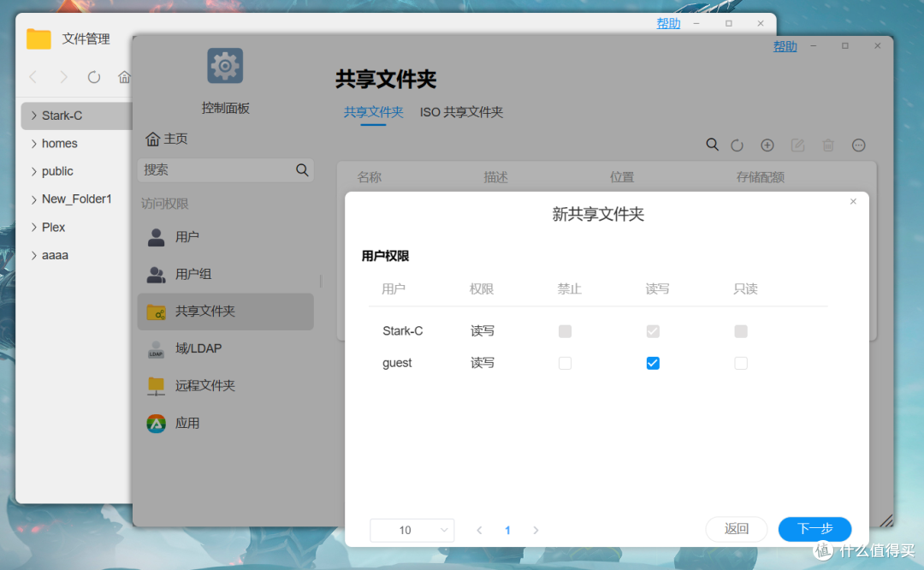The height and width of the screenshot is (570, 924).
Task: Click the 用户 user icon in sidebar
Action: click(x=157, y=237)
